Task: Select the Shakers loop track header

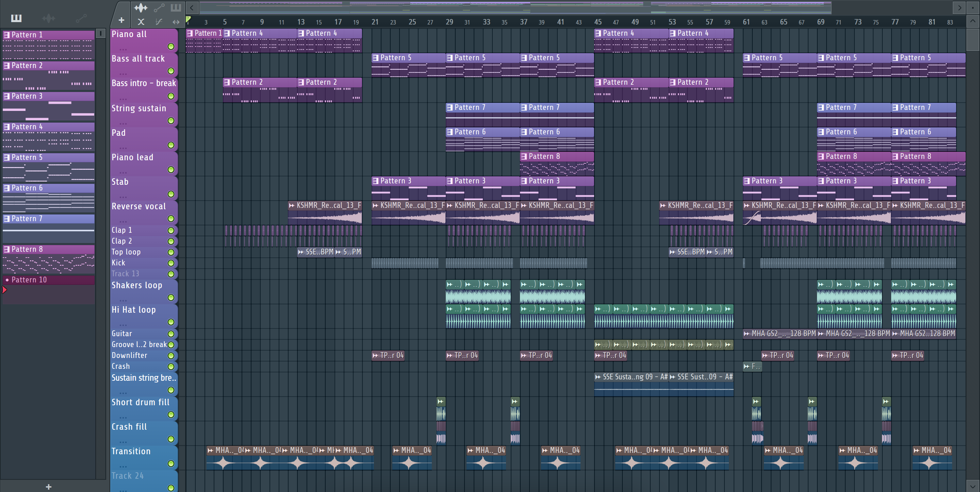Action: 144,292
